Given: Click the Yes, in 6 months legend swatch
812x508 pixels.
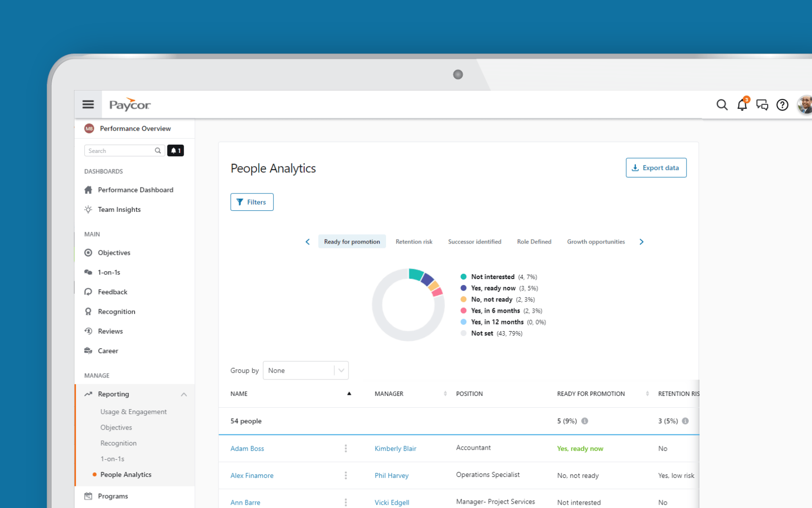Looking at the screenshot, I should click(463, 310).
